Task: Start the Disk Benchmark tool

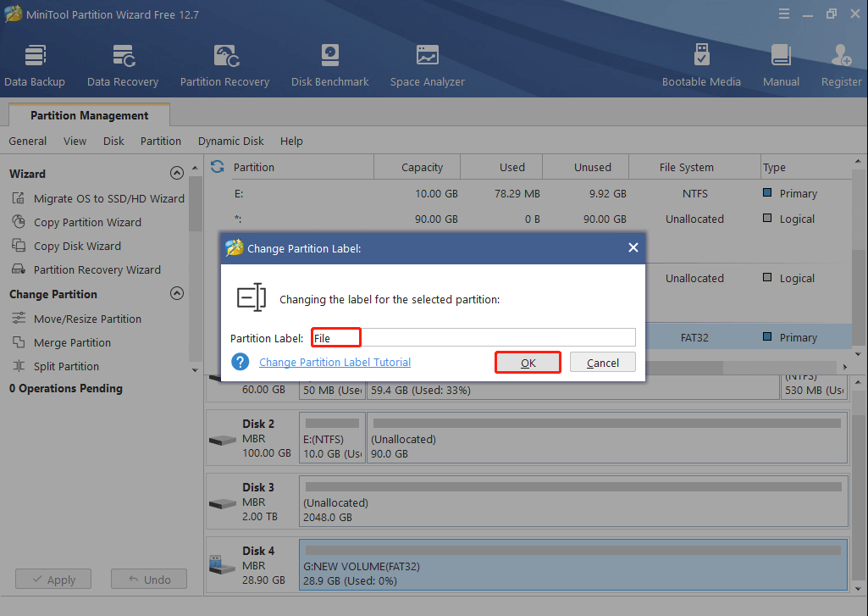Action: [x=330, y=66]
